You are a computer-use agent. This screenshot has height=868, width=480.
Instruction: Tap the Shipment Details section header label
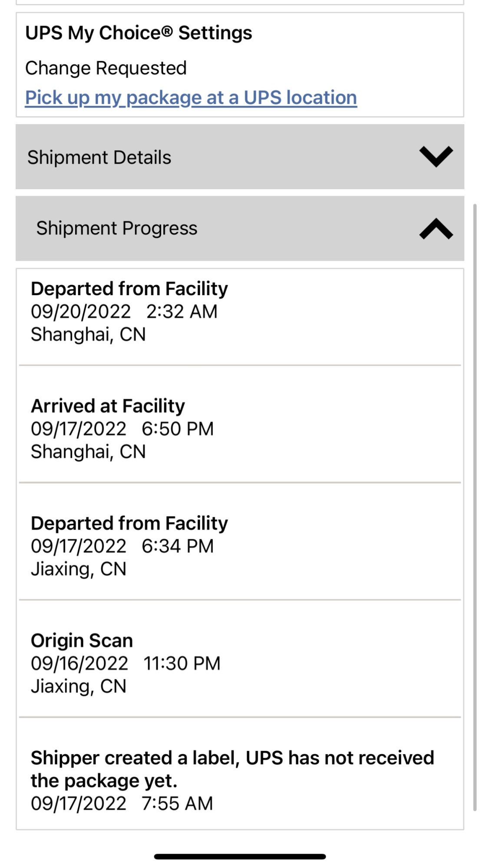coord(99,157)
